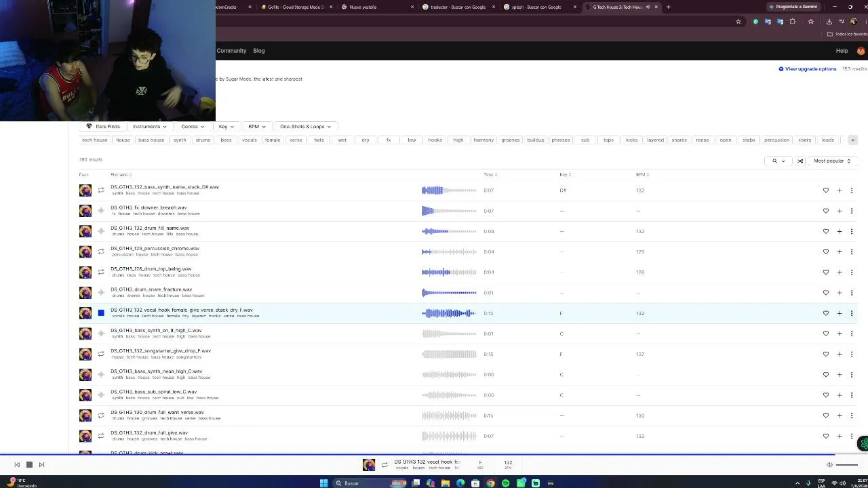Like the DS_GTH3_132_bass_synth_name_stack sample
This screenshot has height=488, width=868.
825,190
